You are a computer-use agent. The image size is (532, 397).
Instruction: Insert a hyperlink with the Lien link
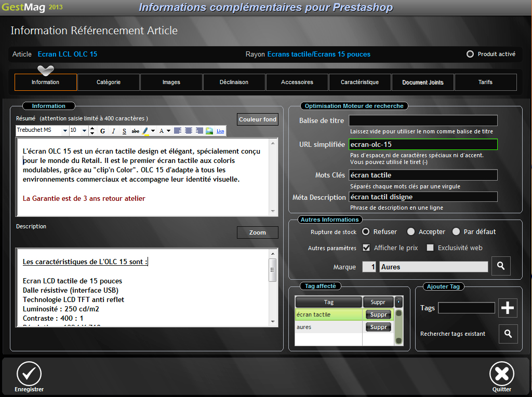(220, 131)
